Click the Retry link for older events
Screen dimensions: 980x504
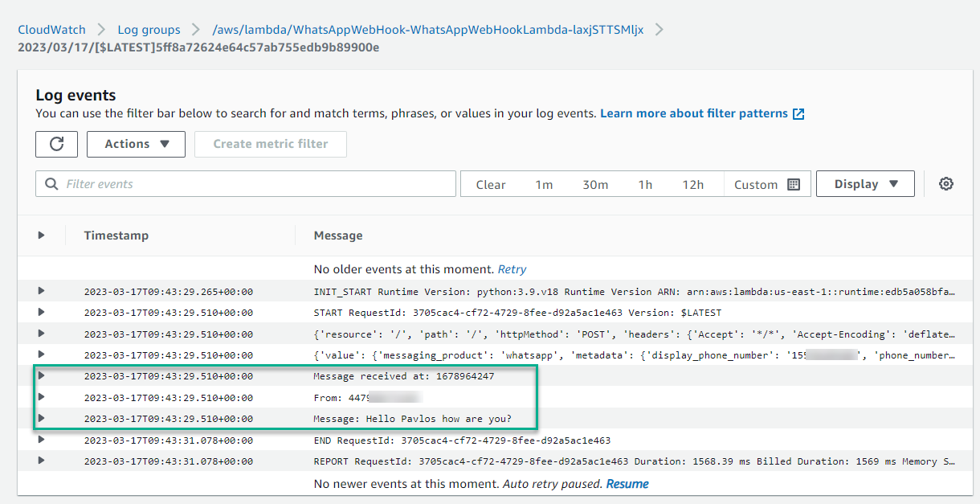point(512,269)
